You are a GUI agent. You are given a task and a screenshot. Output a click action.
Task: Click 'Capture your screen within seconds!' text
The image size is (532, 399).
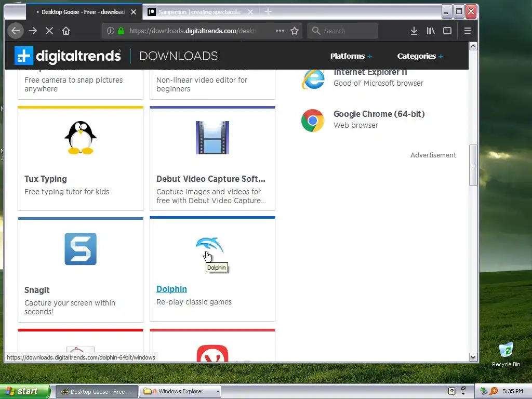70,307
